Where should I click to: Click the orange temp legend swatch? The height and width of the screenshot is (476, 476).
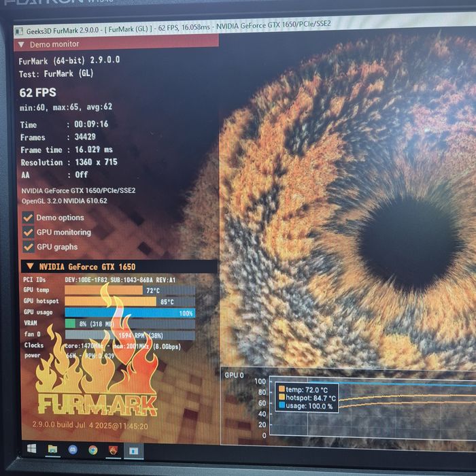(x=282, y=389)
